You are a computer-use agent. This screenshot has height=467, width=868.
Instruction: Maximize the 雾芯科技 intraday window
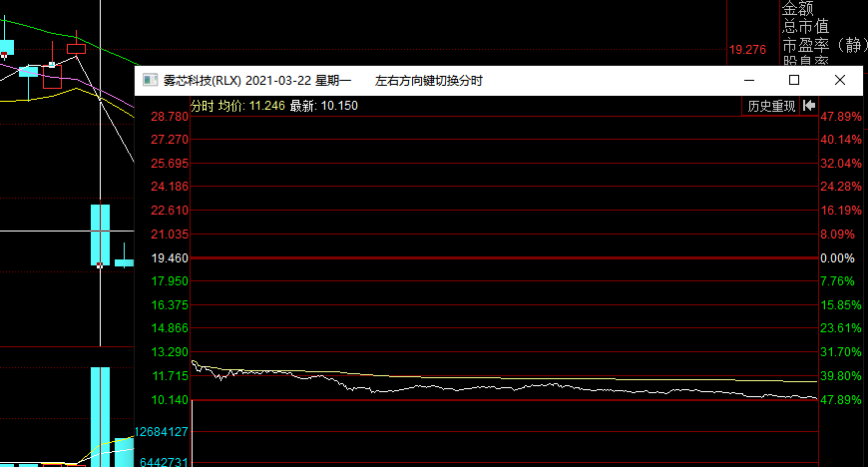pos(794,80)
